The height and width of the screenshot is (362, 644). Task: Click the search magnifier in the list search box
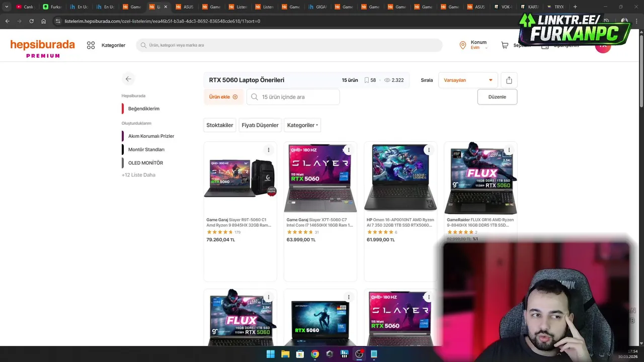(255, 97)
